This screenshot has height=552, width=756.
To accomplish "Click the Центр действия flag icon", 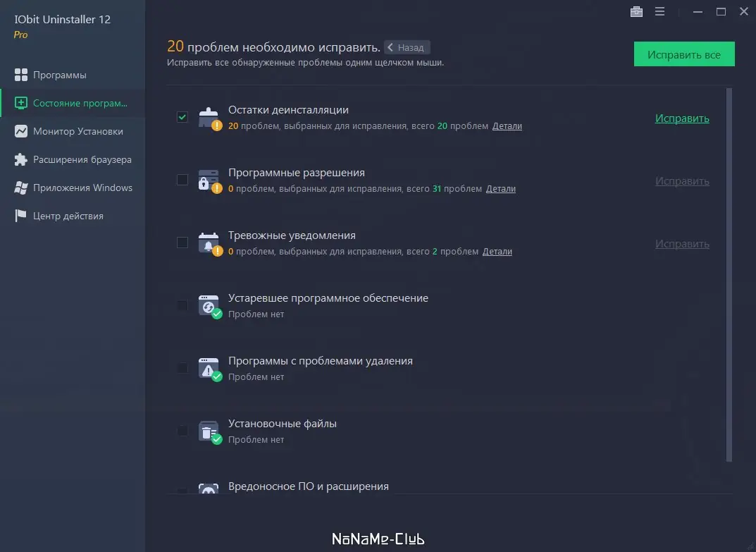I will click(x=20, y=216).
